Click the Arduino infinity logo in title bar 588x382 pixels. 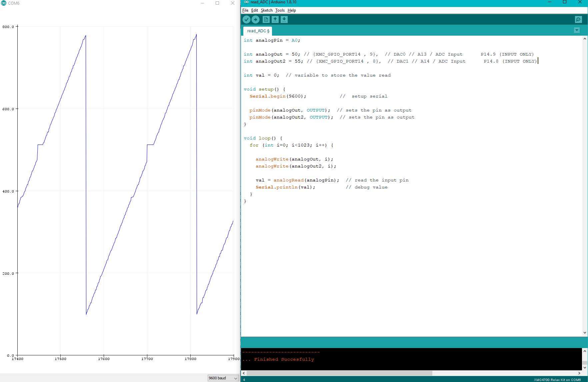point(246,2)
